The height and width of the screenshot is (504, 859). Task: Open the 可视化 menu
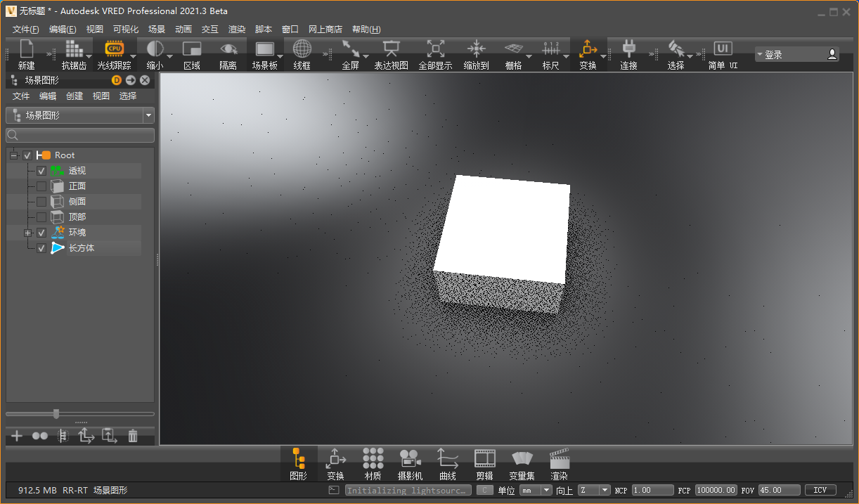point(126,30)
